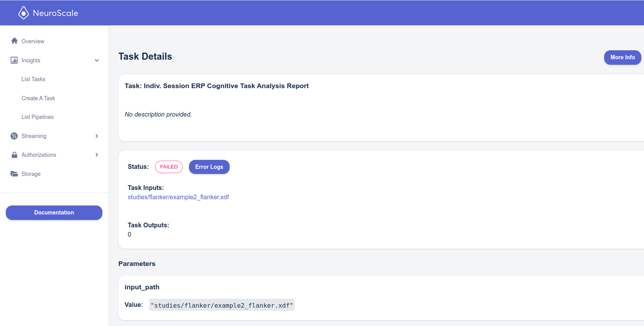Click the Streaming menu label
The image size is (644, 326).
34,136
